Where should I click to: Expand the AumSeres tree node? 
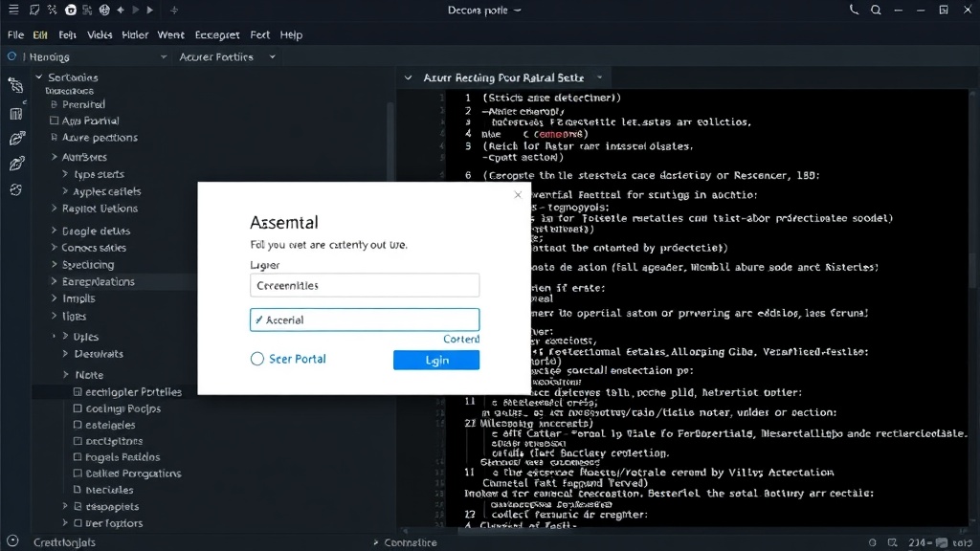55,157
